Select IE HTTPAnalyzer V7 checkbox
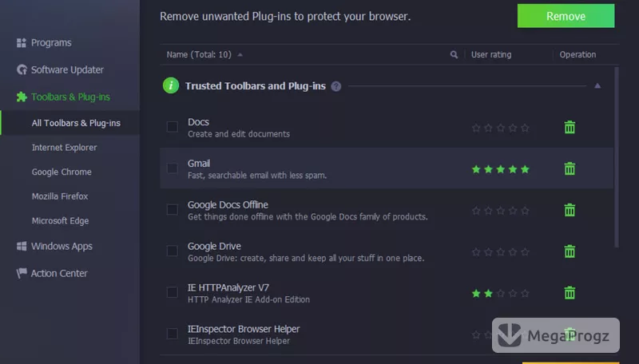The width and height of the screenshot is (639, 364). pos(173,292)
